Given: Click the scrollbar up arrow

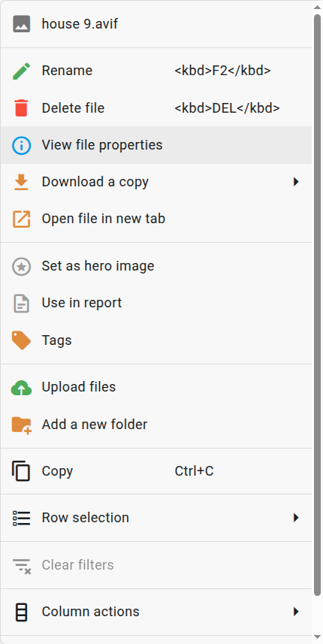Looking at the screenshot, I should pos(317,7).
